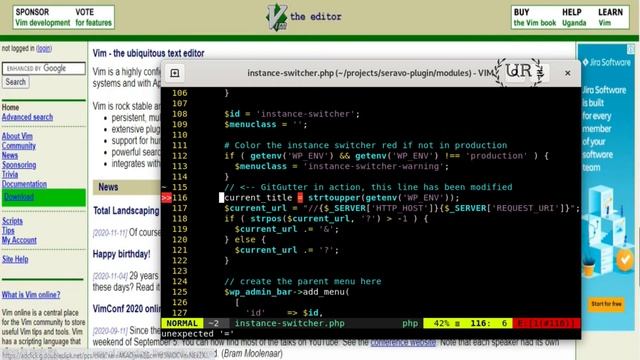Click NORMAL mode indicator in Vim statusline
Image resolution: width=640 pixels, height=360 pixels.
(182, 323)
